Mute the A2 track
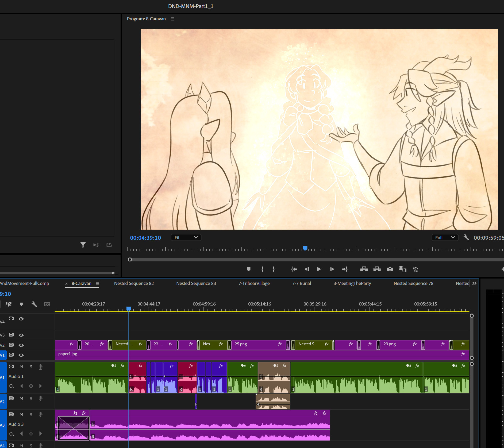504x448 pixels. [21, 399]
